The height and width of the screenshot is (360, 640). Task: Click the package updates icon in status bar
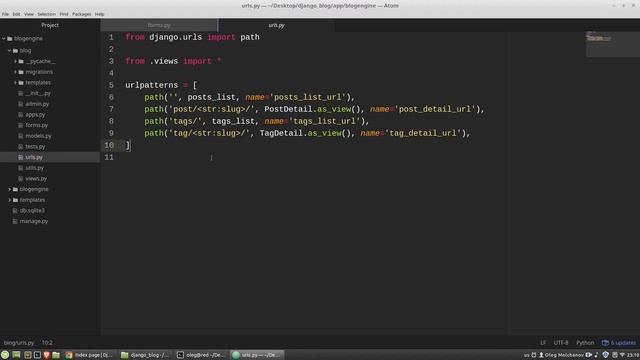coord(605,343)
